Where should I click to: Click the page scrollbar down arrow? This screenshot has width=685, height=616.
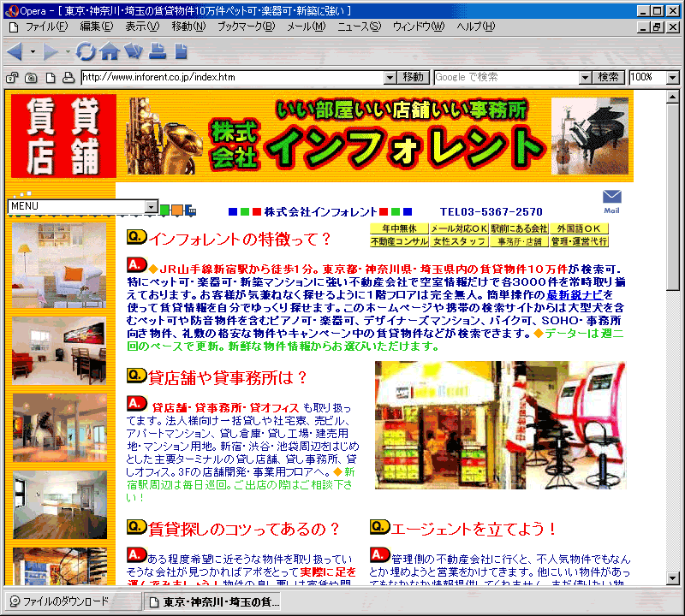click(x=673, y=579)
